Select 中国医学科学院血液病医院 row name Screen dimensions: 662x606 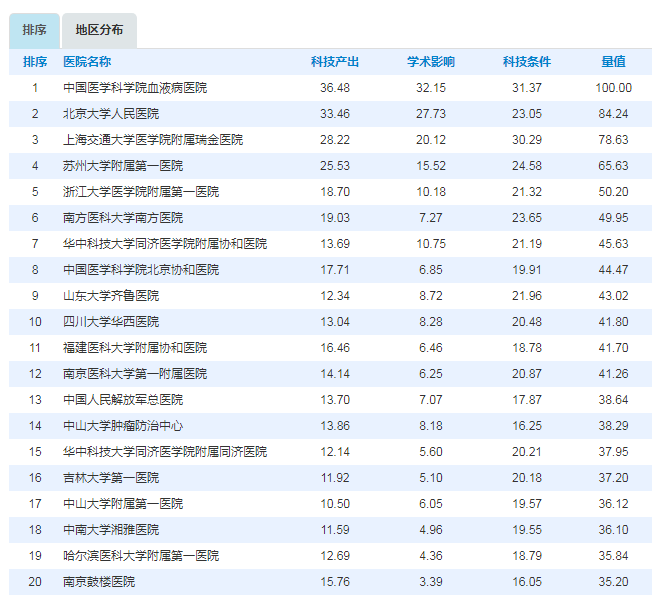pos(135,88)
